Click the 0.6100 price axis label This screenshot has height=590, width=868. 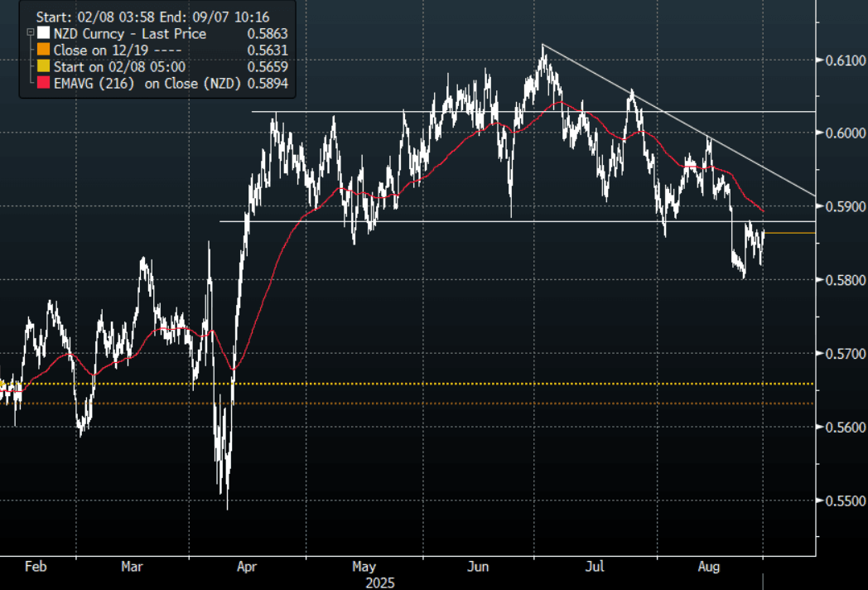845,60
